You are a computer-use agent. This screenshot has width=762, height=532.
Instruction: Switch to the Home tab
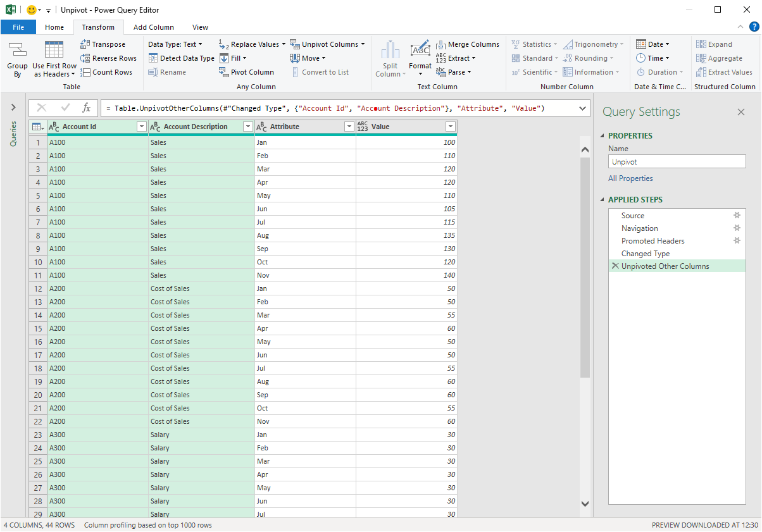click(54, 27)
